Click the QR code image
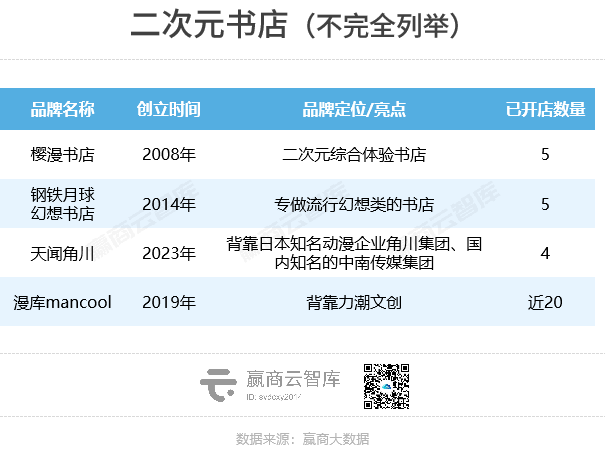Viewport: 605px width, 454px height. (386, 385)
